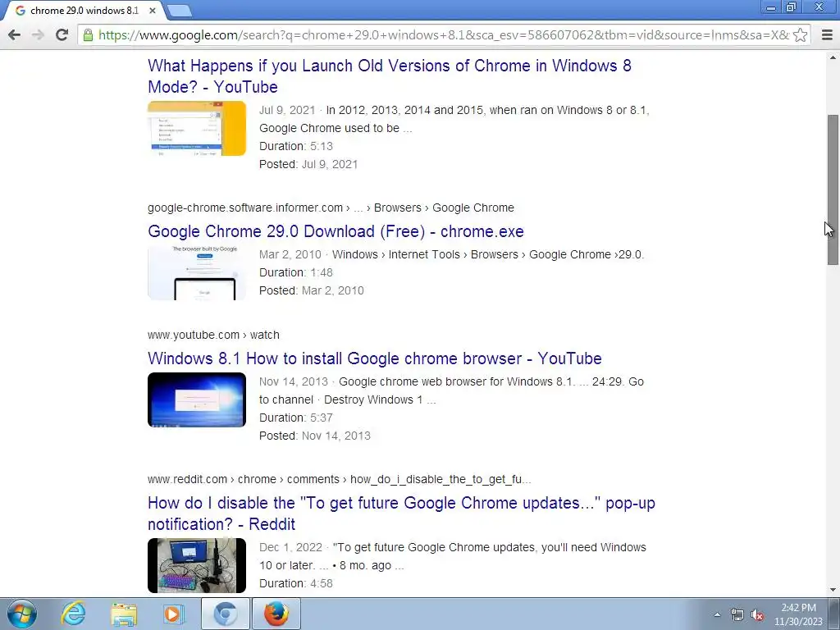Reload the page with the refresh icon
This screenshot has height=630, width=840.
point(62,34)
